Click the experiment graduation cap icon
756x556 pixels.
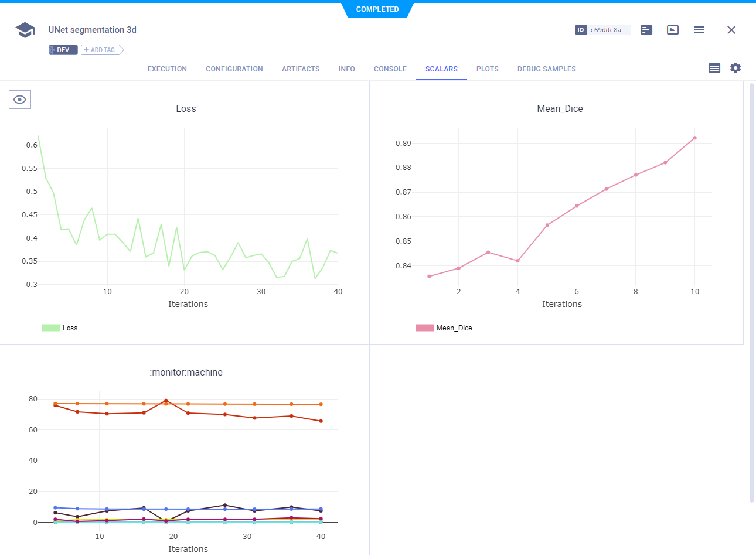[25, 30]
